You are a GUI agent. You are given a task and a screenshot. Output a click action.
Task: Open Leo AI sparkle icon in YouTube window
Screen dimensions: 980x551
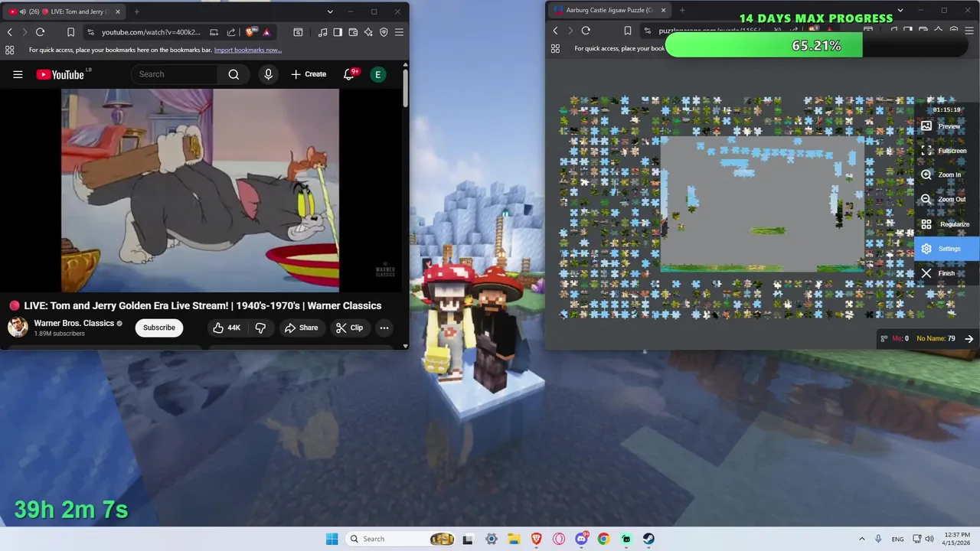click(368, 32)
